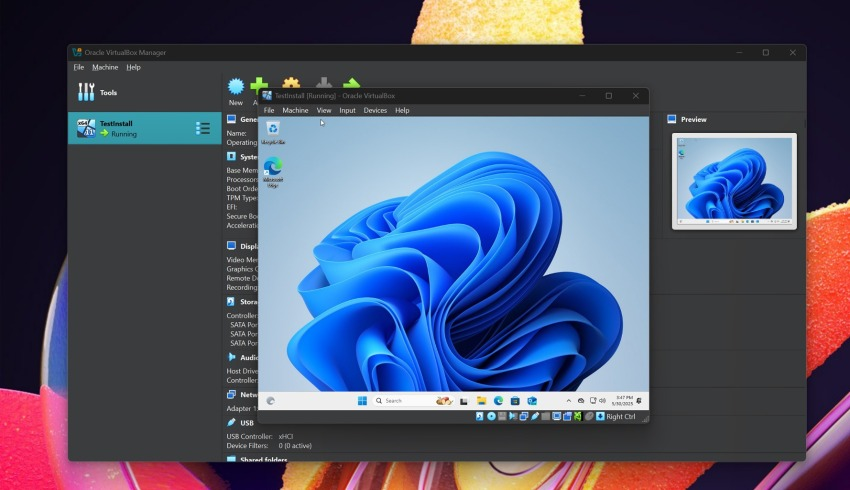Click the gray mouse integration status icon

tap(589, 416)
